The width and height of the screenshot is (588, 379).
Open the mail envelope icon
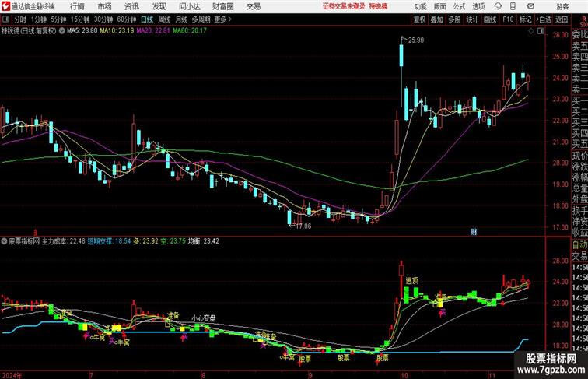coord(530,6)
